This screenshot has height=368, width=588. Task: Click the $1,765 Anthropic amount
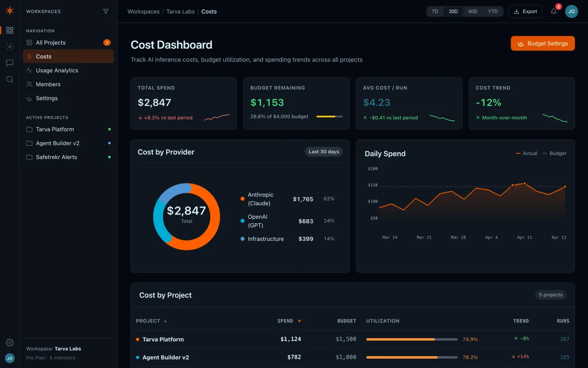click(x=303, y=199)
